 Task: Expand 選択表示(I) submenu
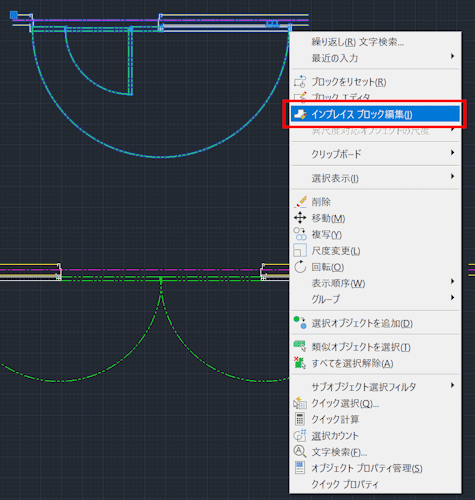375,178
